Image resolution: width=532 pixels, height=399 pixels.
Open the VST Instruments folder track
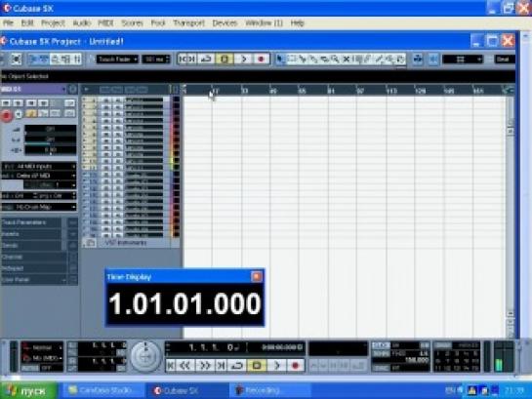coord(125,243)
